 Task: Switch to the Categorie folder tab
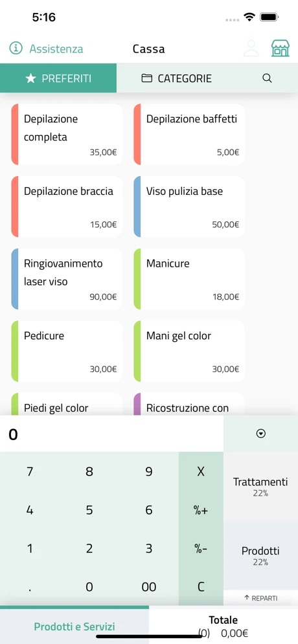click(x=177, y=78)
